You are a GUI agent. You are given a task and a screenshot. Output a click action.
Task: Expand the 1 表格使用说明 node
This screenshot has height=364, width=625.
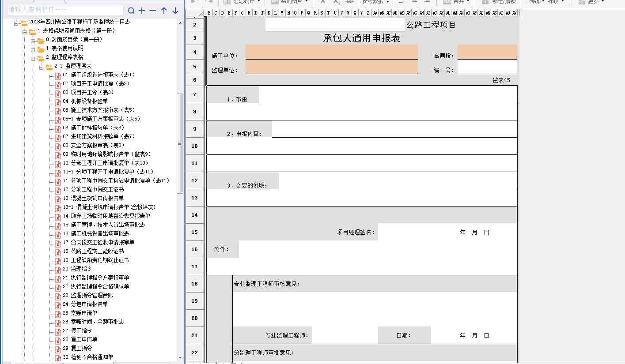pos(33,49)
